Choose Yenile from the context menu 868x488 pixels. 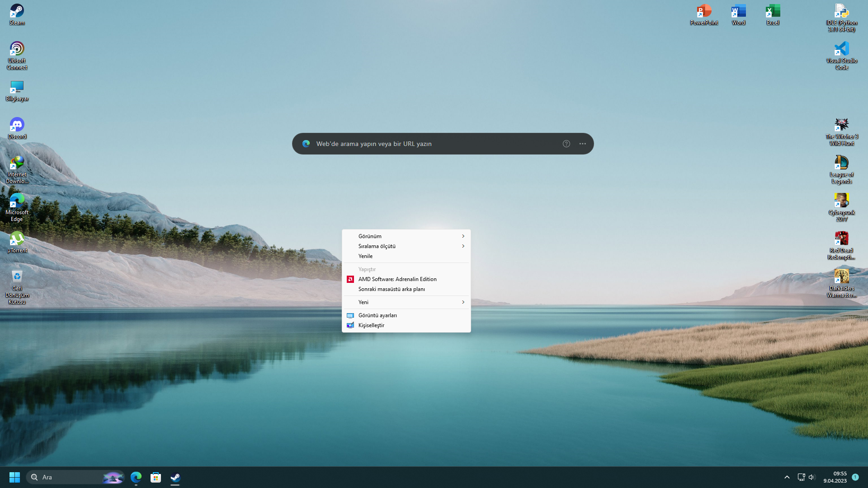click(x=365, y=256)
